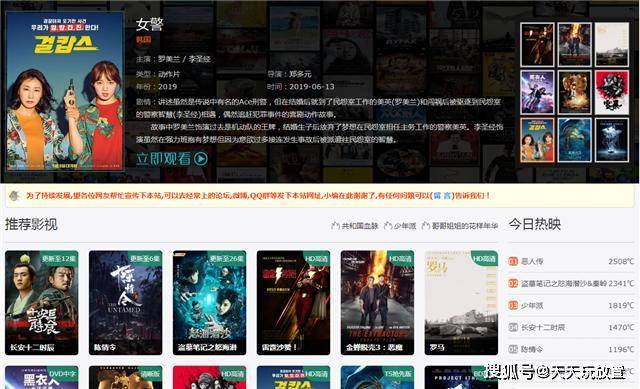
Task: Open 盗墓笔记之怒海潜沙 poster card
Action: click(209, 302)
